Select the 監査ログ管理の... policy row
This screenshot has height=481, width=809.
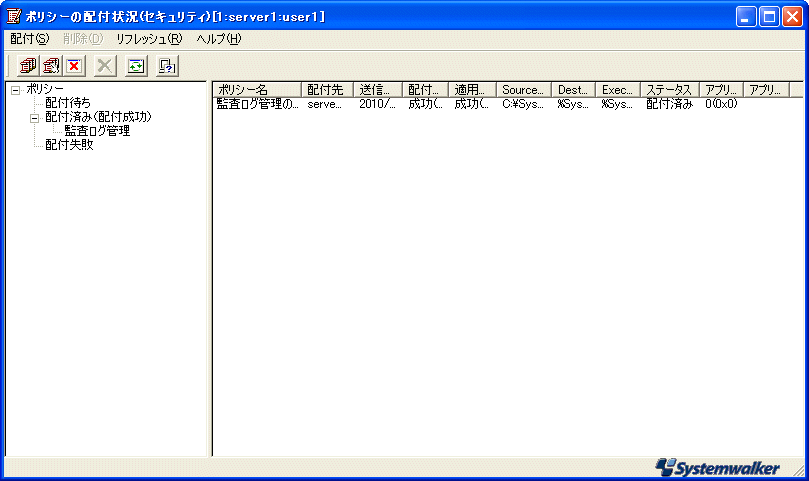(x=257, y=104)
